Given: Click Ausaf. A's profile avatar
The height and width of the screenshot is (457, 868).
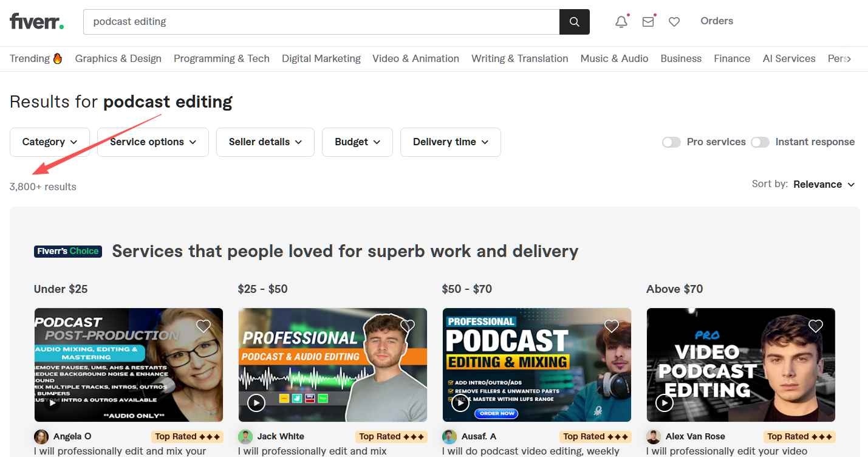Looking at the screenshot, I should point(449,436).
